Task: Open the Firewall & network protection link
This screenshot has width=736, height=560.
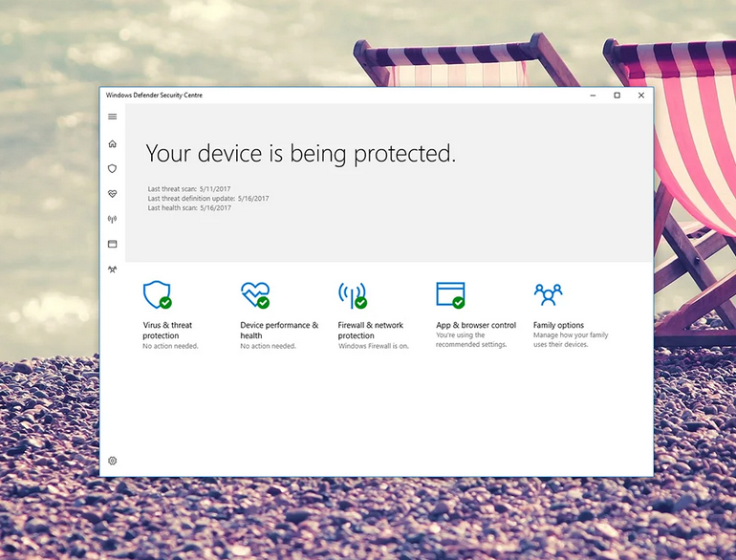Action: 370,330
